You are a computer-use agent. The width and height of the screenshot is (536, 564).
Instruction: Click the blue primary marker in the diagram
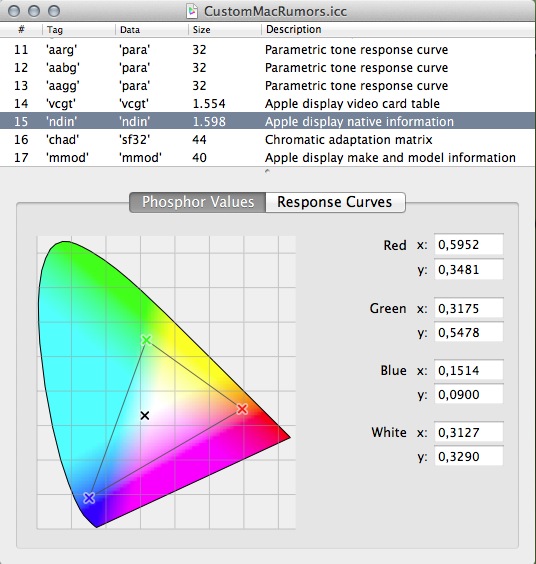point(89,498)
